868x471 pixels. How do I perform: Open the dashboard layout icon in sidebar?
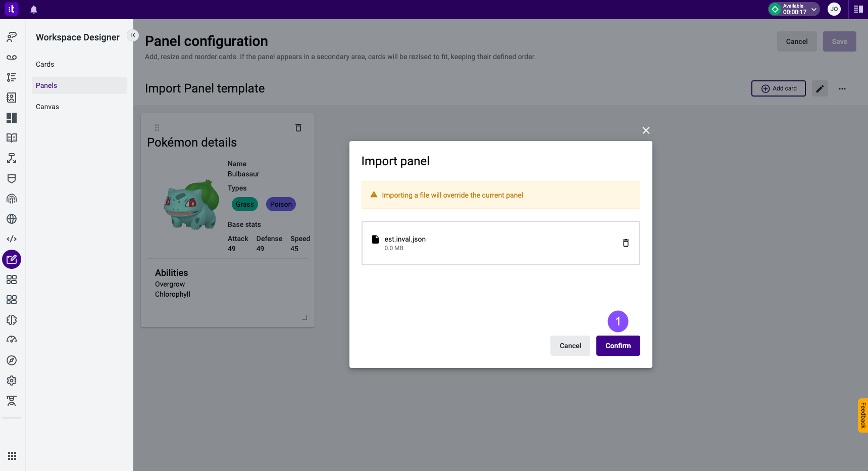[x=12, y=118]
